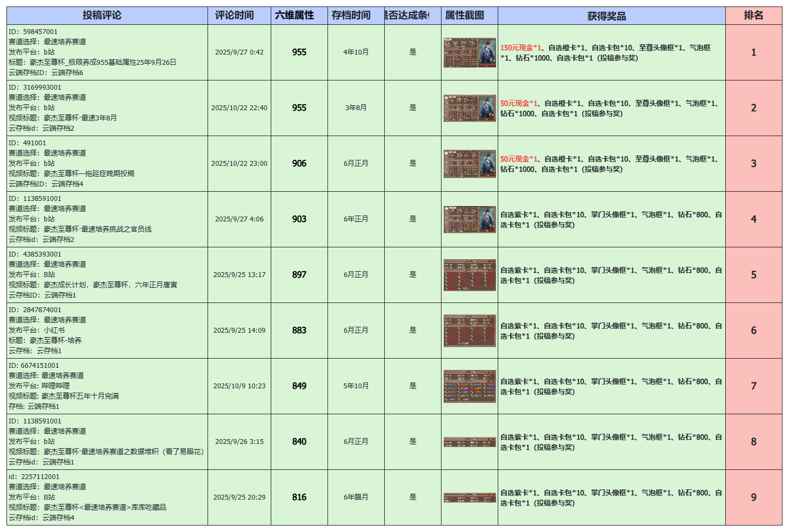Click the comment time 2025/9/25 13:17
This screenshot has width=789, height=532.
coord(239,275)
